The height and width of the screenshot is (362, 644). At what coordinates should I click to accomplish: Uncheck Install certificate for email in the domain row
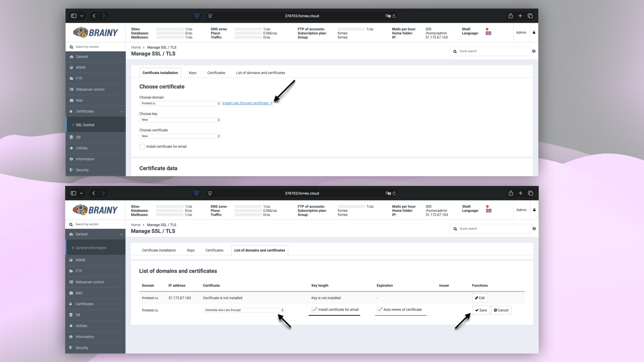click(314, 310)
